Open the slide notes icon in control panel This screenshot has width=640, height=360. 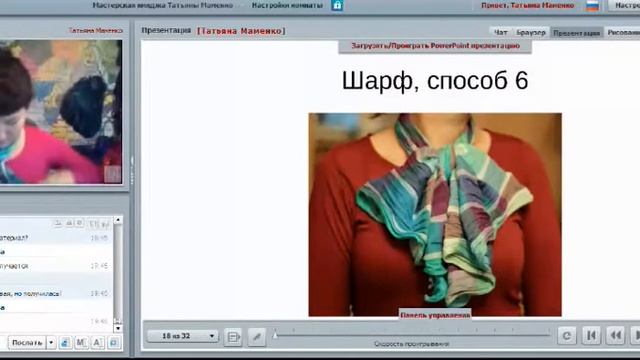[233, 337]
